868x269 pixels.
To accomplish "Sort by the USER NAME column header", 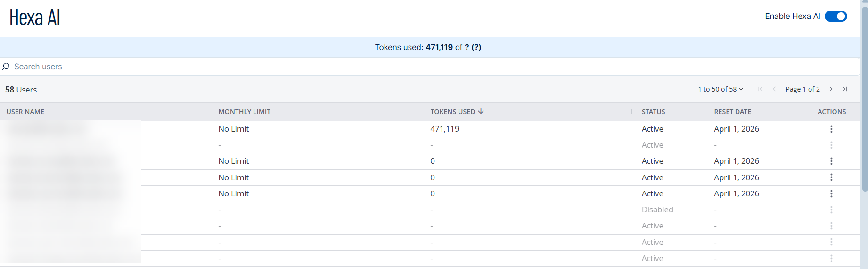I will click(25, 112).
